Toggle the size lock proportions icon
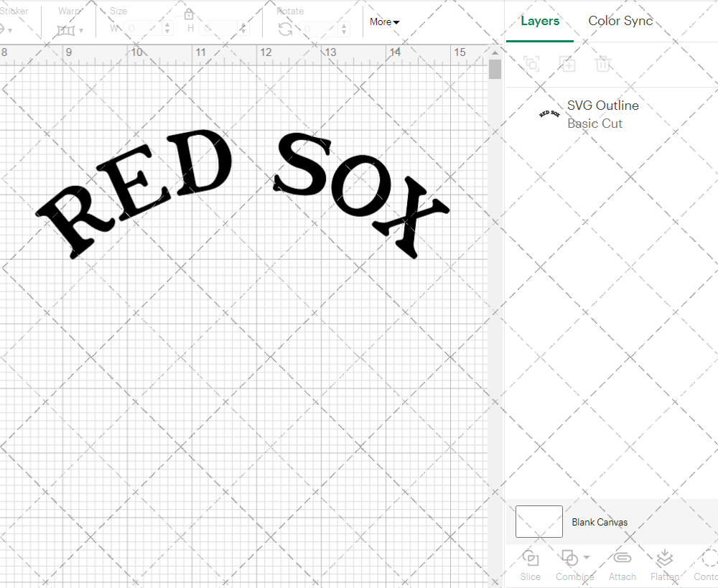The height and width of the screenshot is (588, 718). tap(189, 14)
